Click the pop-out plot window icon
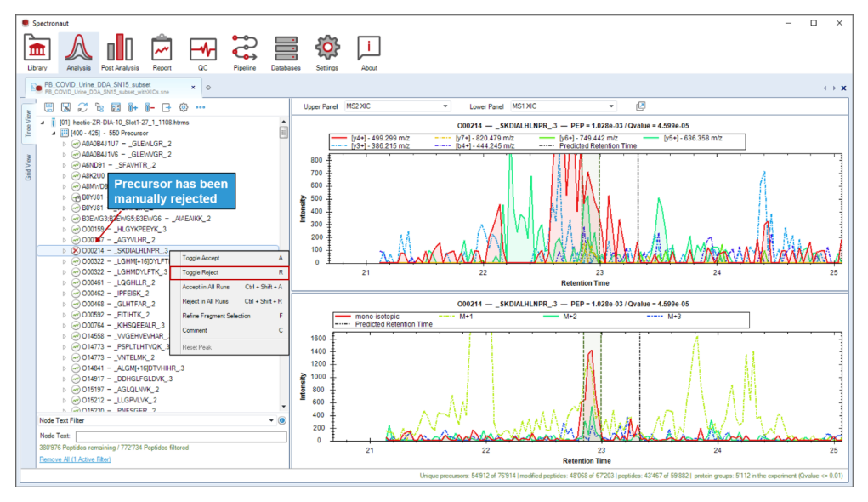 coord(640,106)
